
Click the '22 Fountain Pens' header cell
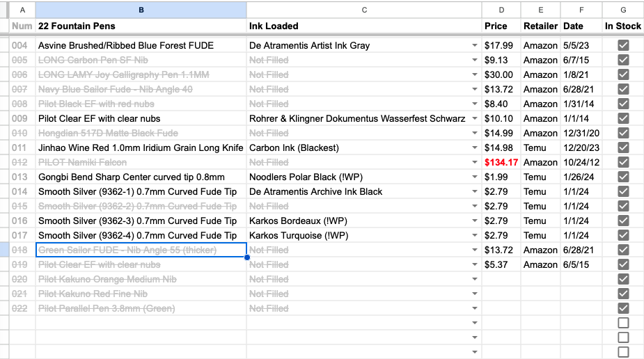coord(141,26)
